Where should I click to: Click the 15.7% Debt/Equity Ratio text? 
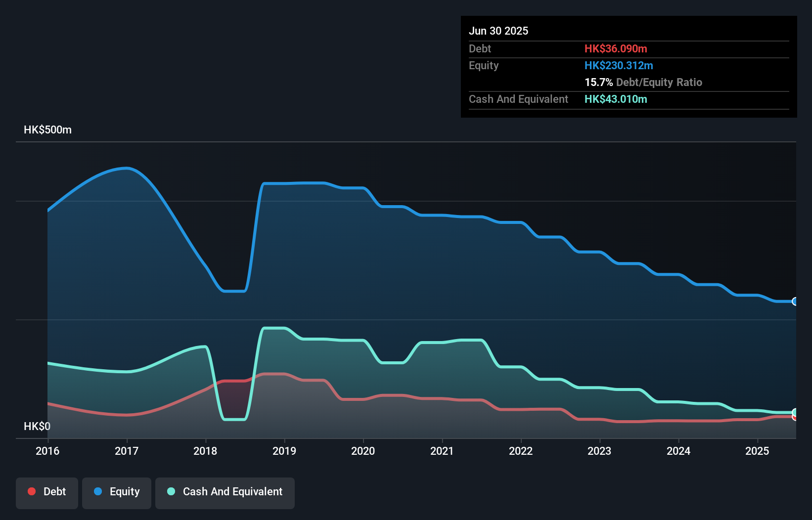(x=644, y=82)
